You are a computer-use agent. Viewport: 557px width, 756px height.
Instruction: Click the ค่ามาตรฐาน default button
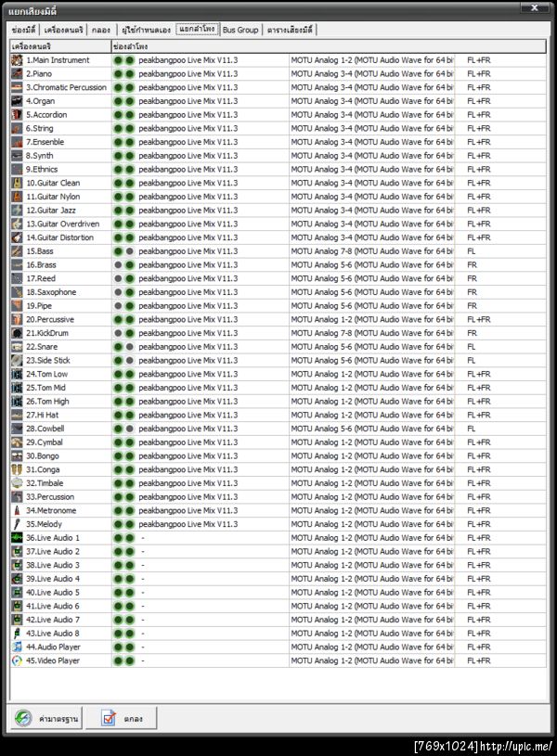(46, 718)
